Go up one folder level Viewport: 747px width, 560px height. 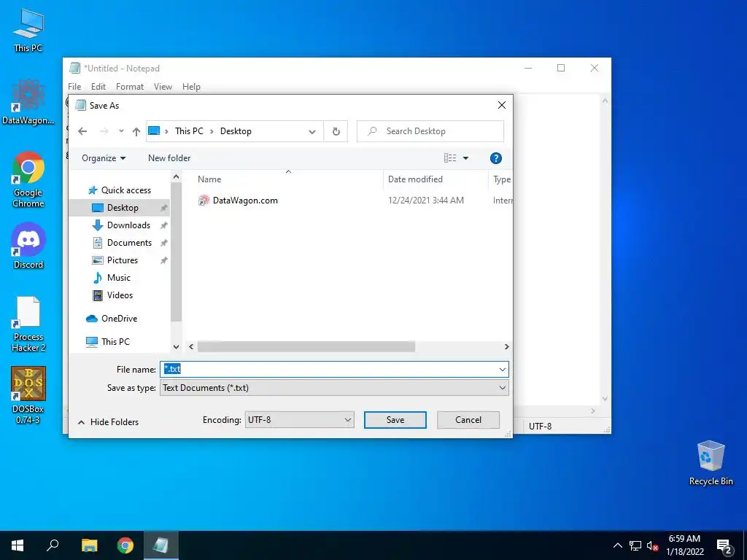[x=136, y=131]
